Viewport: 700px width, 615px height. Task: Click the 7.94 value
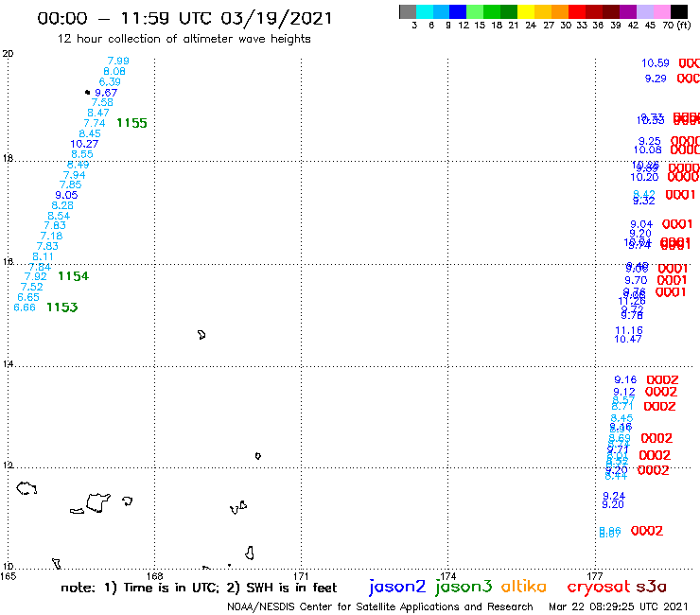tap(74, 175)
